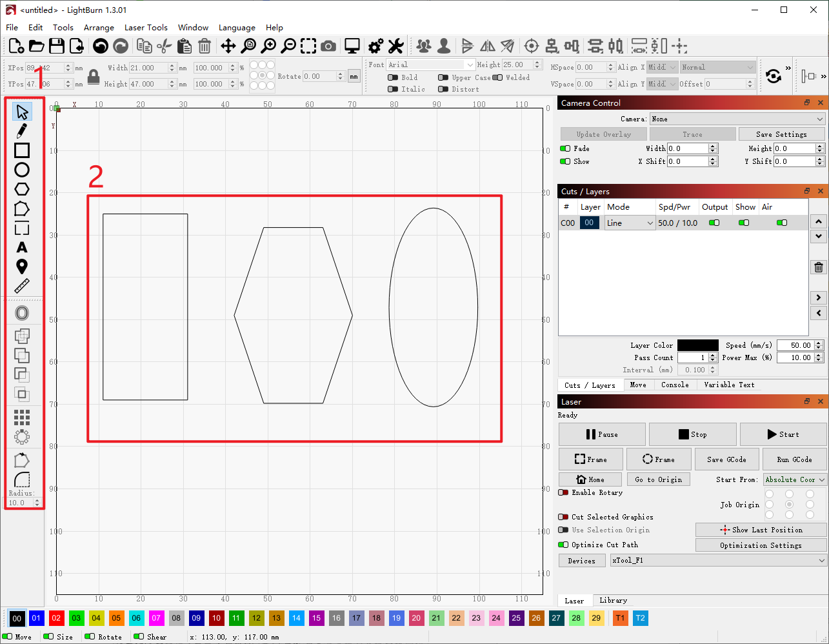Image resolution: width=829 pixels, height=644 pixels.
Task: Select red palette color 02
Action: [x=56, y=618]
